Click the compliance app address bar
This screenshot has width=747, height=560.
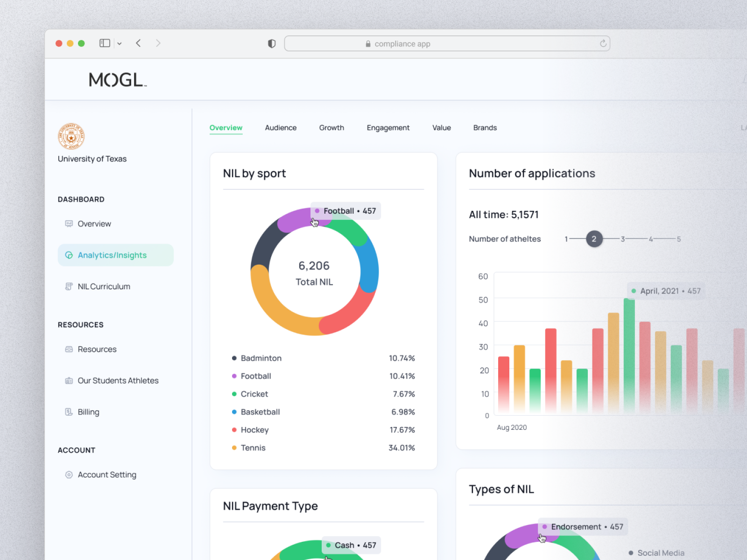(447, 43)
